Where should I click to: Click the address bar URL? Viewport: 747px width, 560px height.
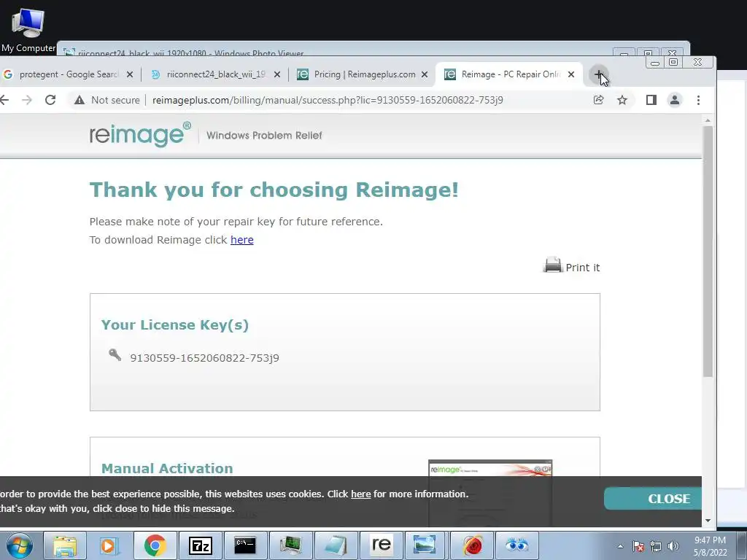(x=328, y=100)
